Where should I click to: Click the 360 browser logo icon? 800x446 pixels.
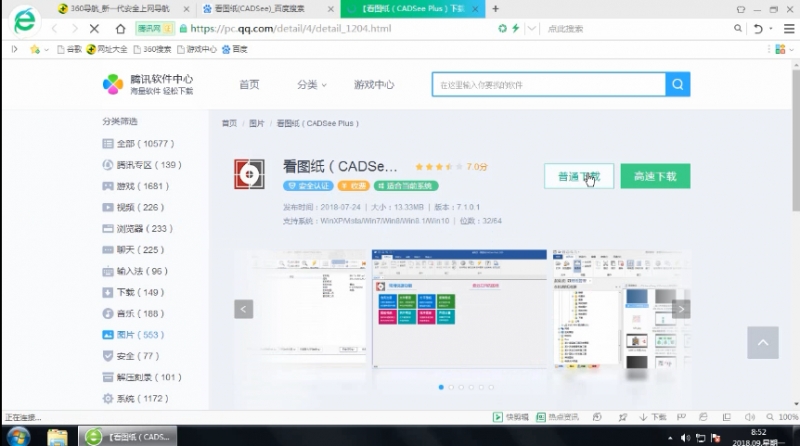24,21
